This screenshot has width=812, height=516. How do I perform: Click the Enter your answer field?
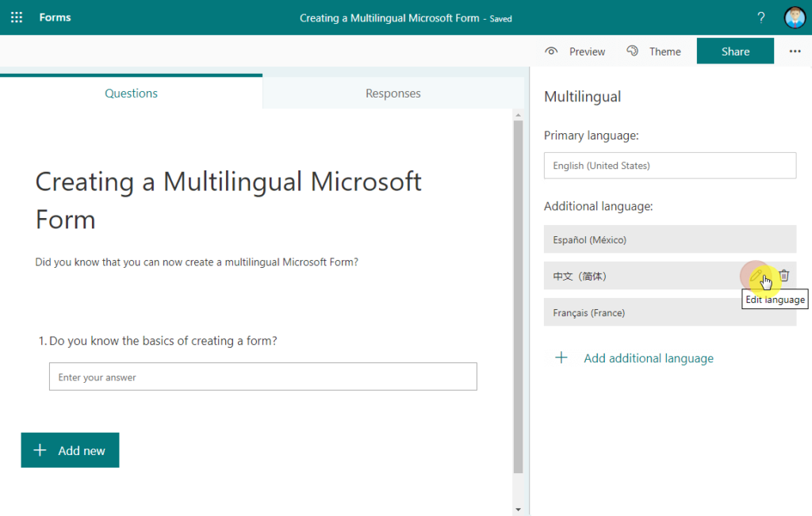click(x=263, y=376)
